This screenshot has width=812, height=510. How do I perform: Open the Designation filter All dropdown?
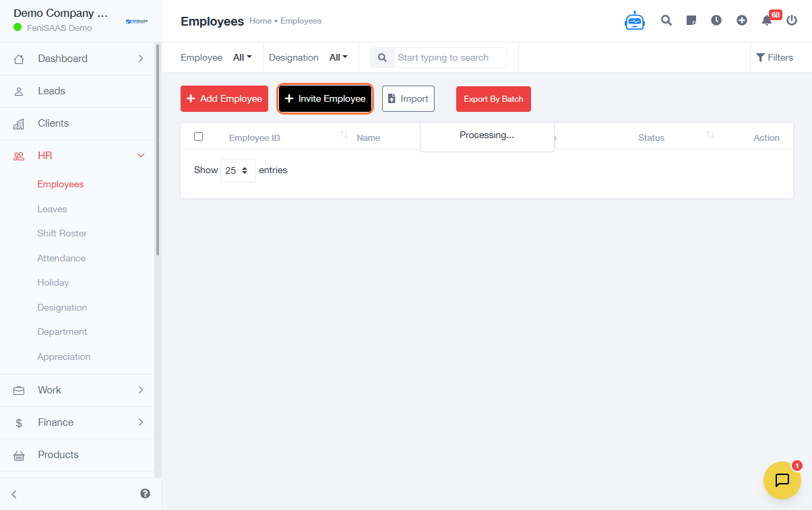pyautogui.click(x=338, y=57)
